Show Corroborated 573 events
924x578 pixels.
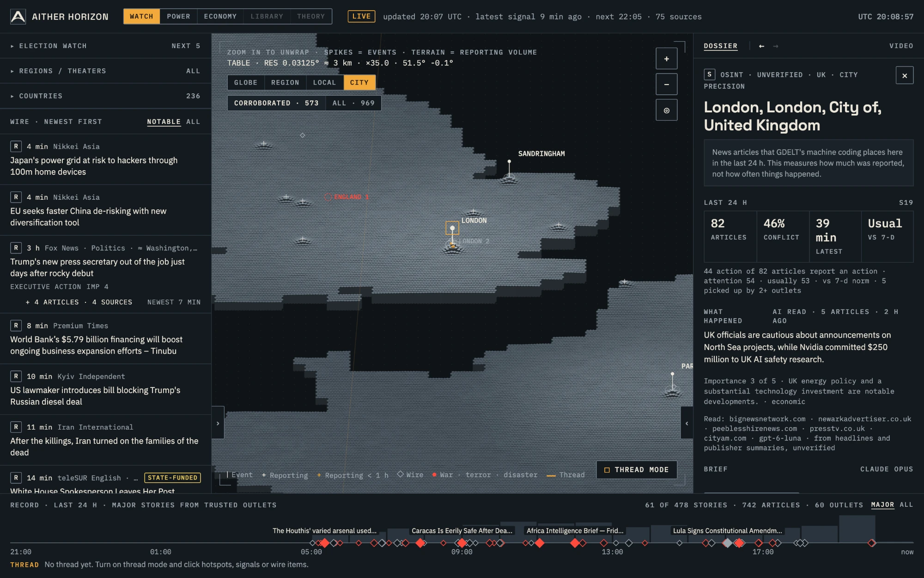pyautogui.click(x=276, y=103)
